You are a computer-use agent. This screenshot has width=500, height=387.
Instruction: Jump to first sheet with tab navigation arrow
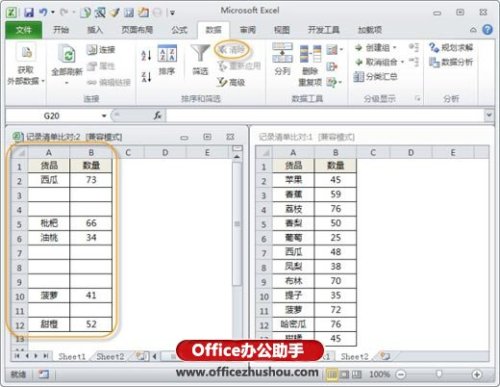click(x=17, y=356)
